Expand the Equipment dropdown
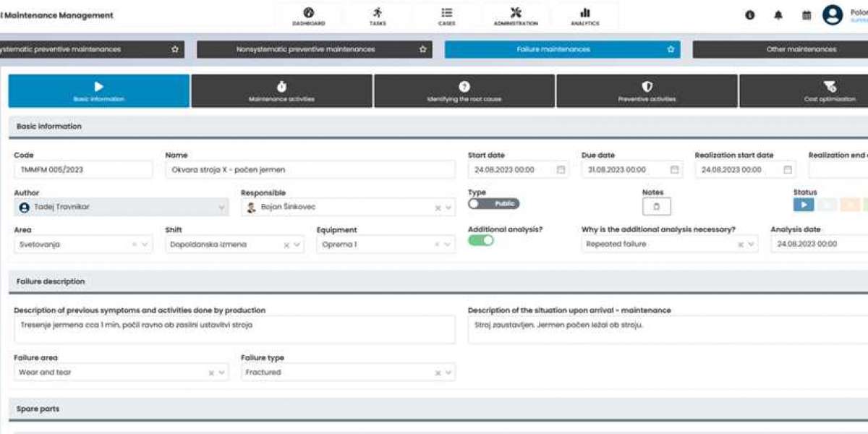Viewport: 868px width, 434px height. 448,245
